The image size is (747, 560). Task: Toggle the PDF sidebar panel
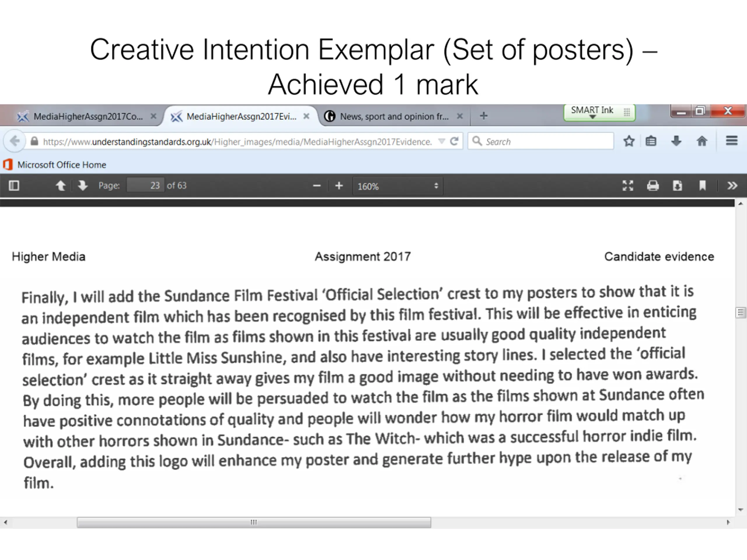pos(14,185)
